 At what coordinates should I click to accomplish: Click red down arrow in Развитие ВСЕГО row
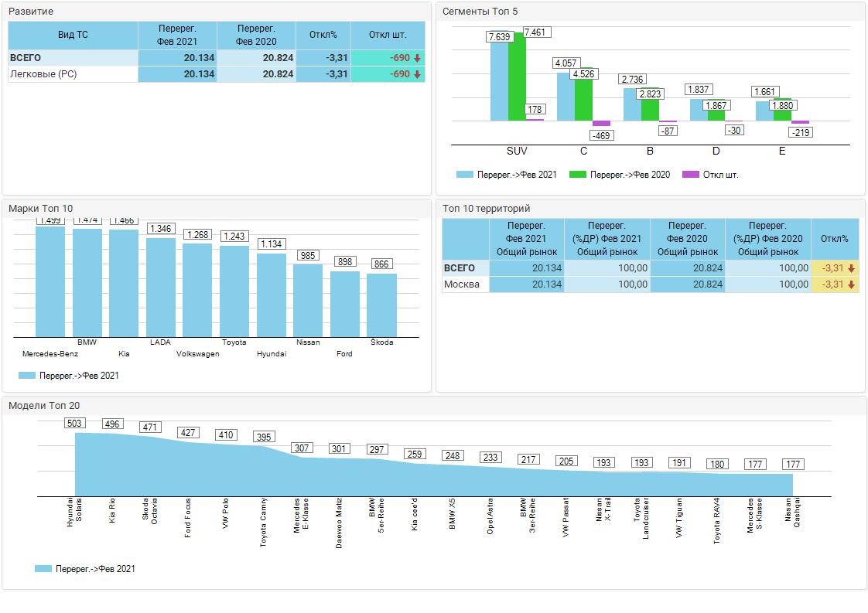click(x=417, y=58)
